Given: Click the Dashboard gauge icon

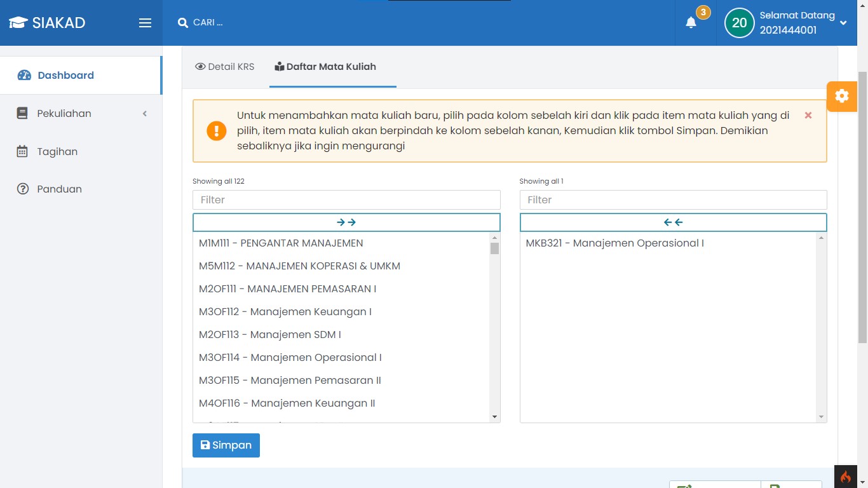Looking at the screenshot, I should (x=24, y=75).
